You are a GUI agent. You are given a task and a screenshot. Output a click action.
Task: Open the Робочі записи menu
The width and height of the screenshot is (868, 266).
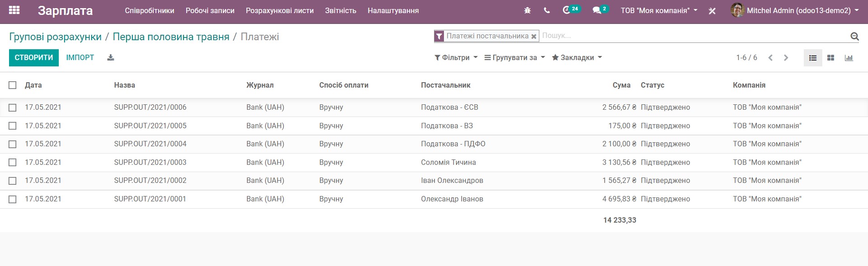point(210,10)
